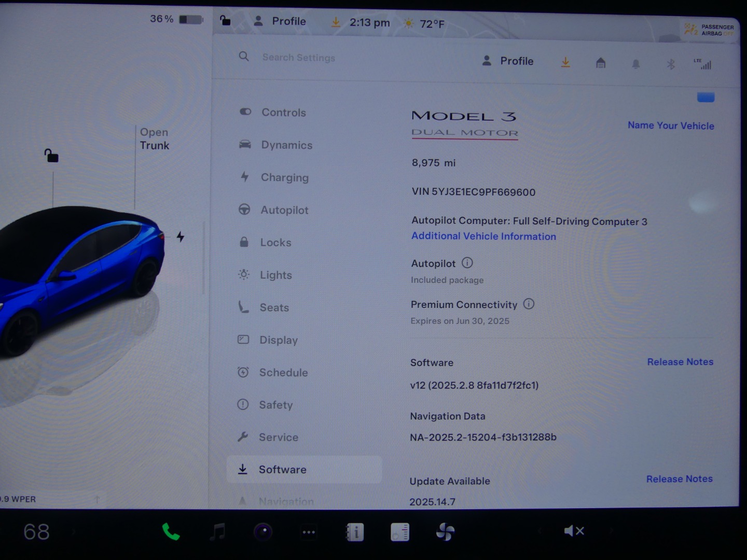Open Release Notes for Update Available
This screenshot has width=747, height=560.
pyautogui.click(x=679, y=479)
